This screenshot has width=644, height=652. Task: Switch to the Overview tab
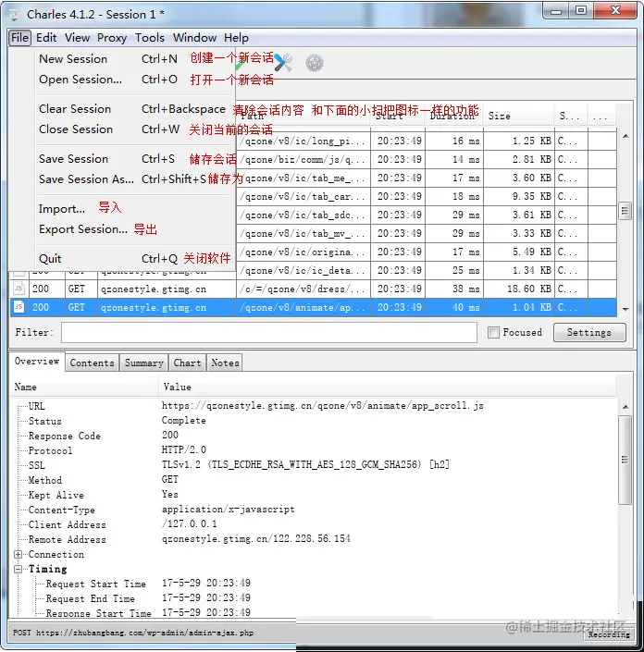[x=37, y=362]
